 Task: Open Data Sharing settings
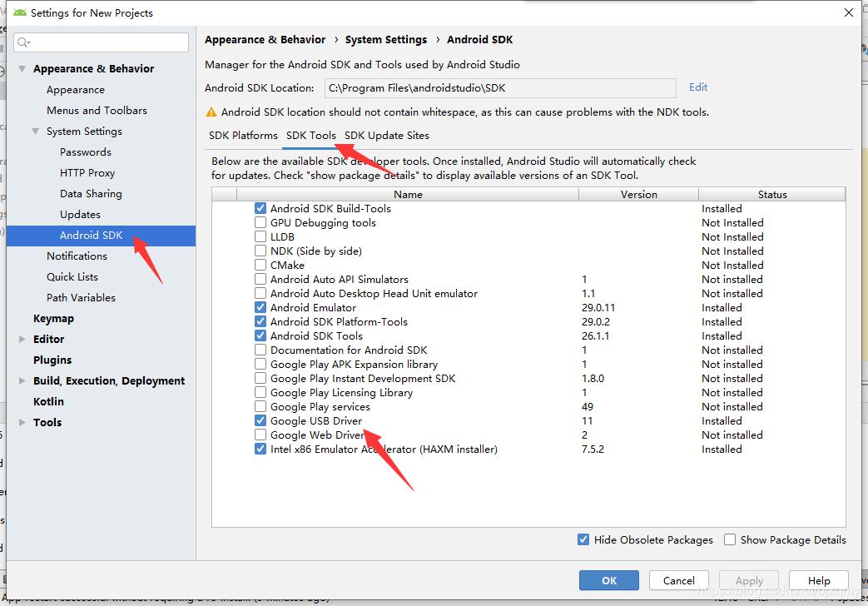click(91, 193)
